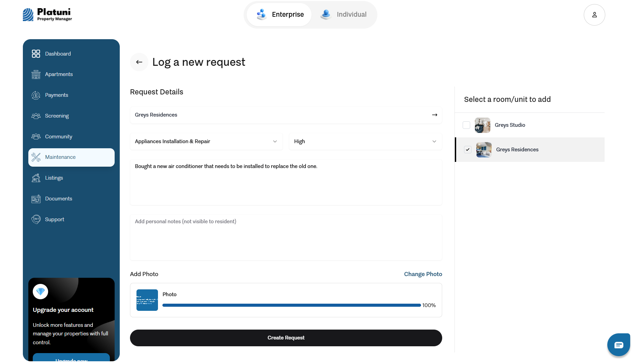Click the Upgrade now button

click(x=71, y=358)
